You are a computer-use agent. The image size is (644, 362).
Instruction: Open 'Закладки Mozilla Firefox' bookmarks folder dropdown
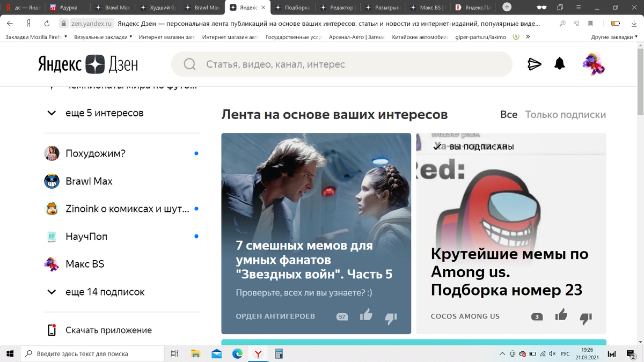(36, 37)
